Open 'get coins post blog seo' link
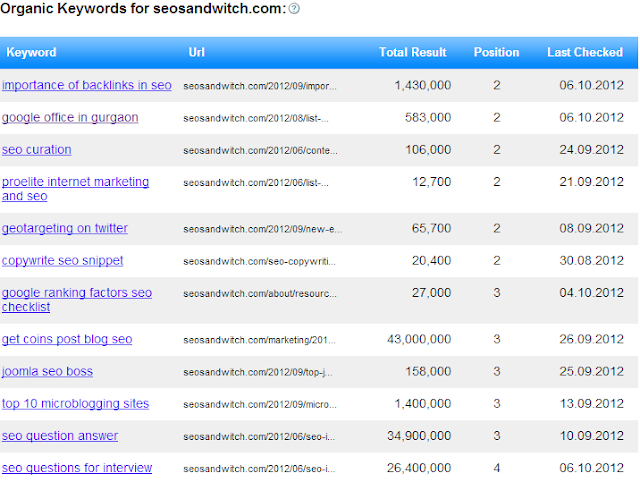This screenshot has height=482, width=640. tap(67, 339)
